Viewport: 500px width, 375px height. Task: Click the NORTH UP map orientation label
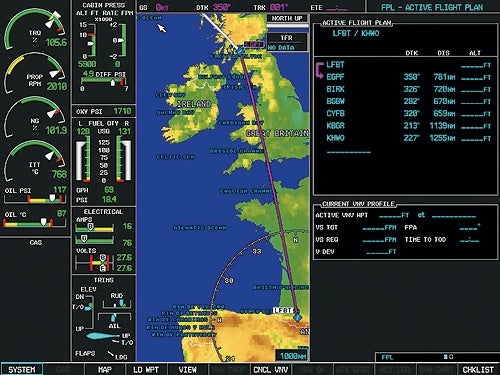click(x=287, y=18)
